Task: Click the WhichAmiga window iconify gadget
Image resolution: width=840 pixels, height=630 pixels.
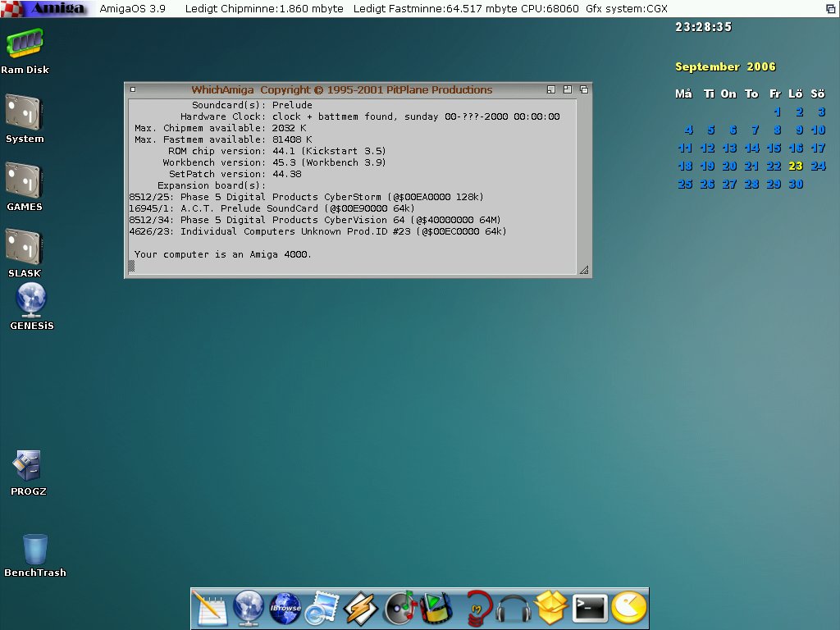Action: (x=551, y=89)
